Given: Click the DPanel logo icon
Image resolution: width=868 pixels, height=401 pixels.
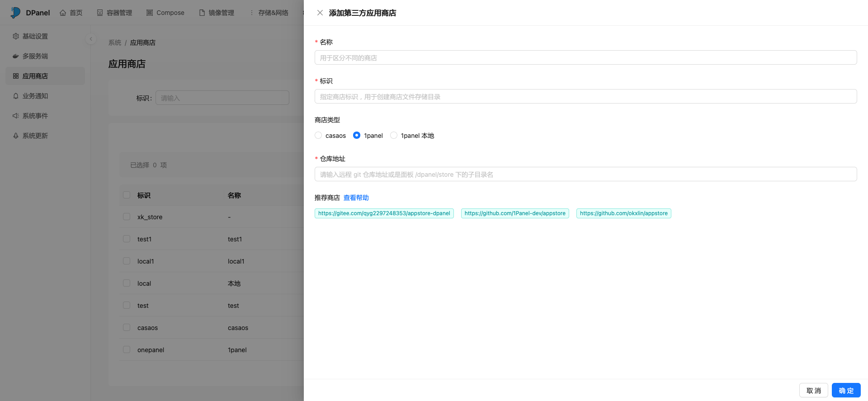Looking at the screenshot, I should [x=15, y=13].
